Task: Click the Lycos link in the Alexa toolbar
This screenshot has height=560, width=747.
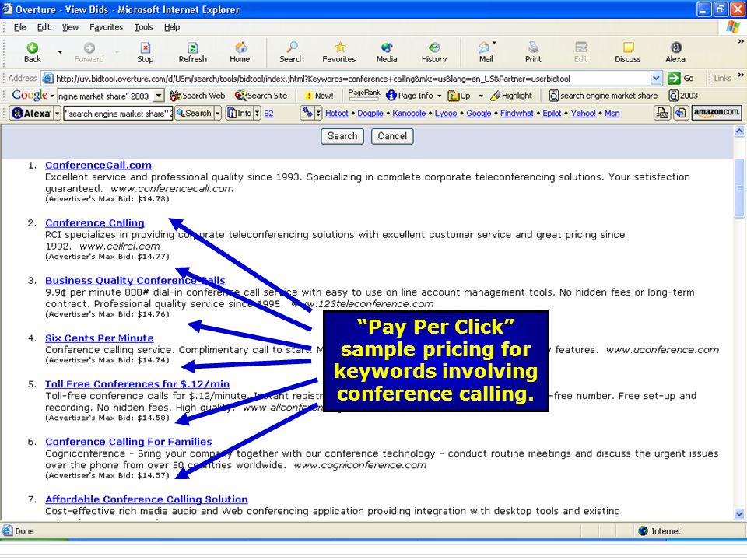Action: [446, 114]
